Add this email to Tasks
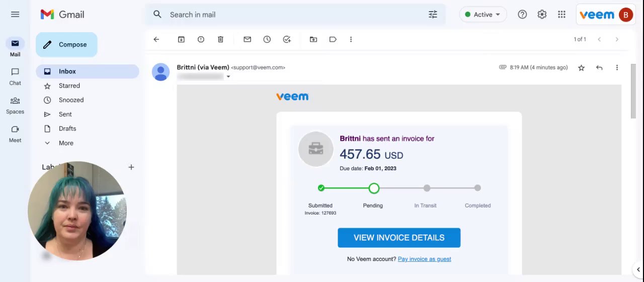 (x=287, y=39)
